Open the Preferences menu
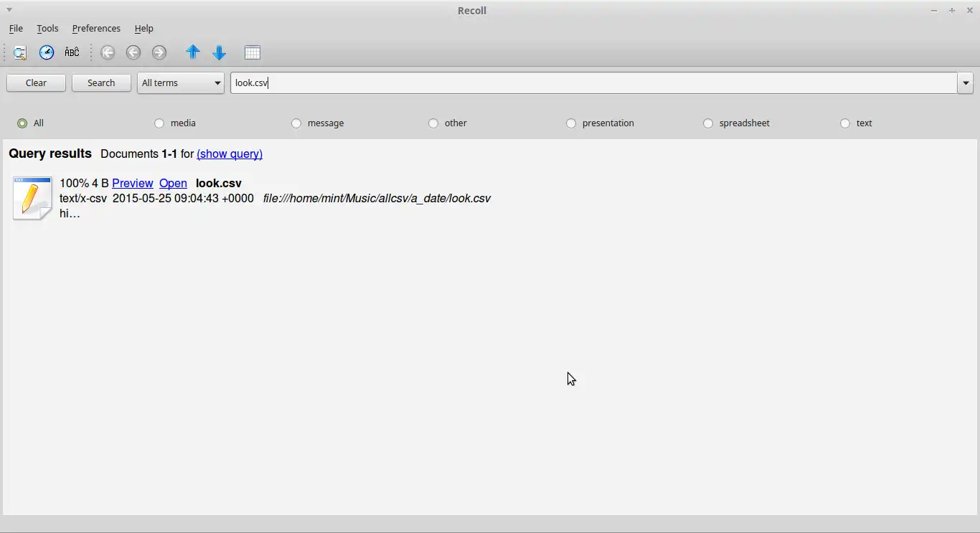The height and width of the screenshot is (533, 980). click(96, 29)
